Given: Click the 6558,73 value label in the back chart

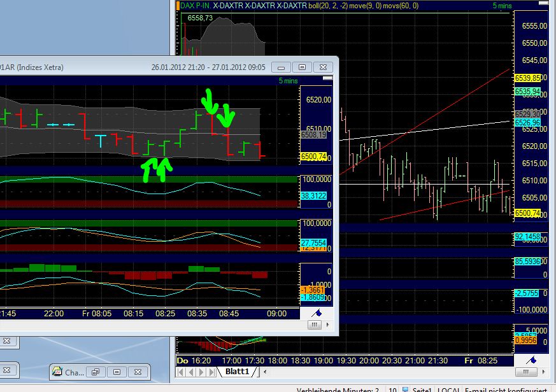Looking at the screenshot, I should pos(200,18).
